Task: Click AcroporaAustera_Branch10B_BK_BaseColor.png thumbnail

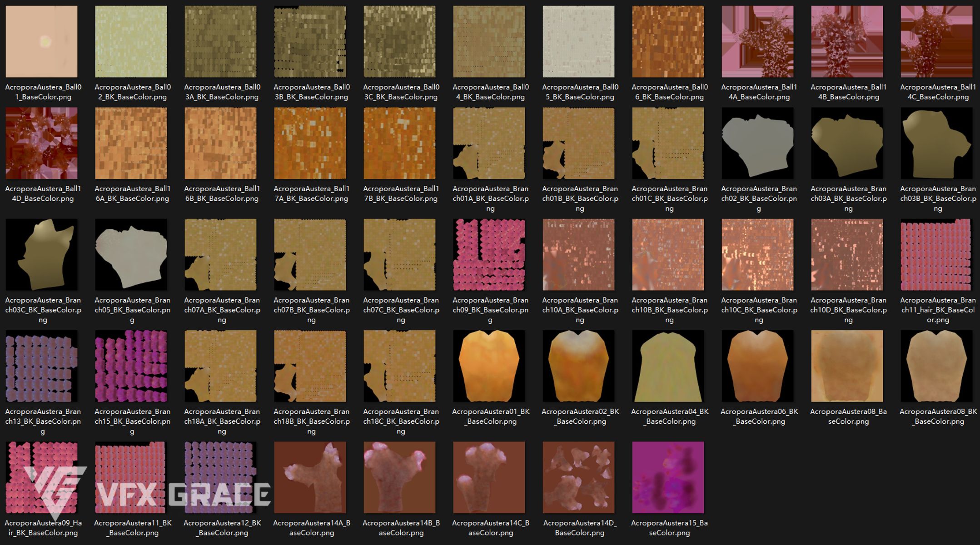Action: (668, 254)
